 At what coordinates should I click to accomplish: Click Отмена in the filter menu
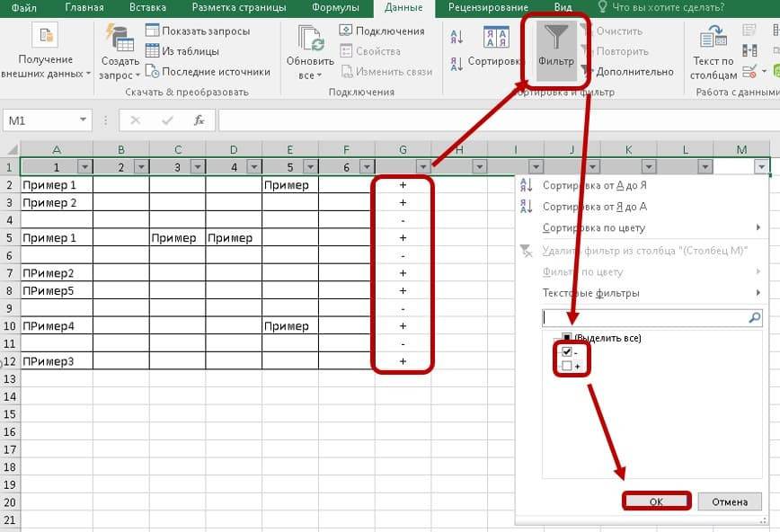click(x=730, y=501)
